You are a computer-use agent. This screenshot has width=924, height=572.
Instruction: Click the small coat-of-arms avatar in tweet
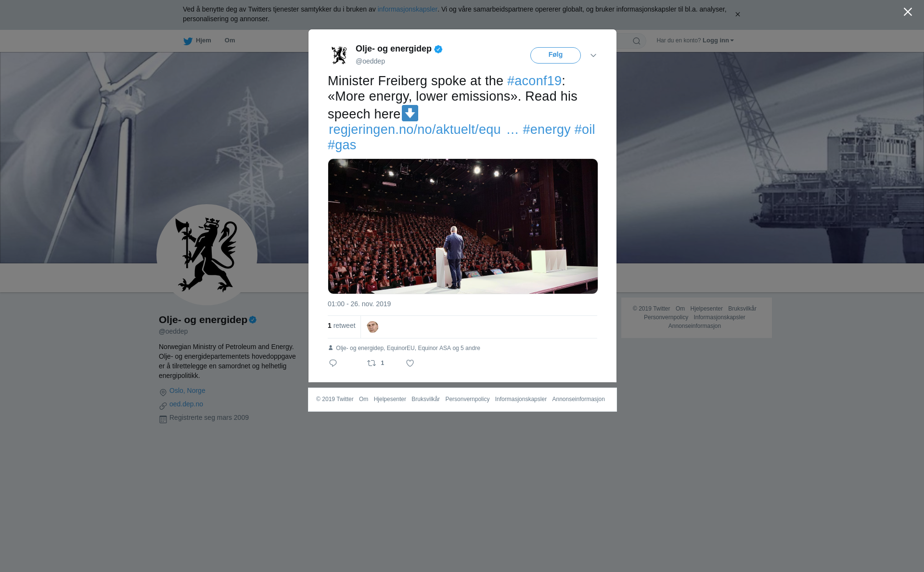[339, 55]
